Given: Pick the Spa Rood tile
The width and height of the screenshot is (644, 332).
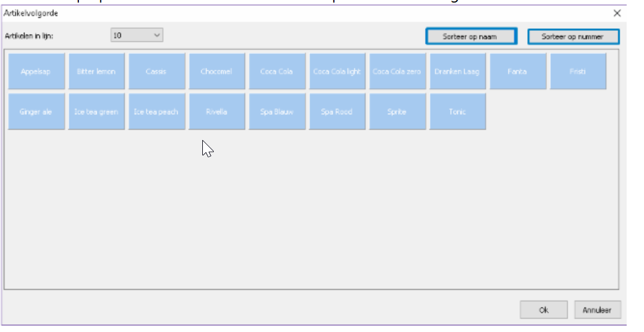Looking at the screenshot, I should click(337, 111).
